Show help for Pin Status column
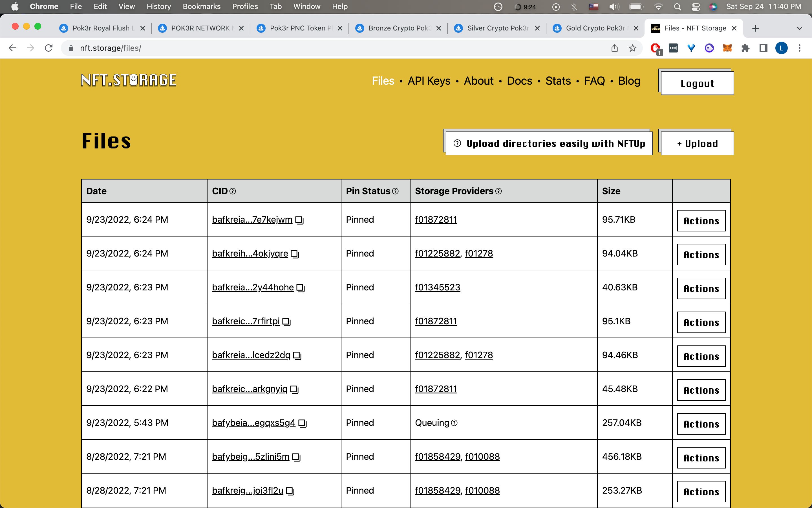812x508 pixels. (x=395, y=191)
